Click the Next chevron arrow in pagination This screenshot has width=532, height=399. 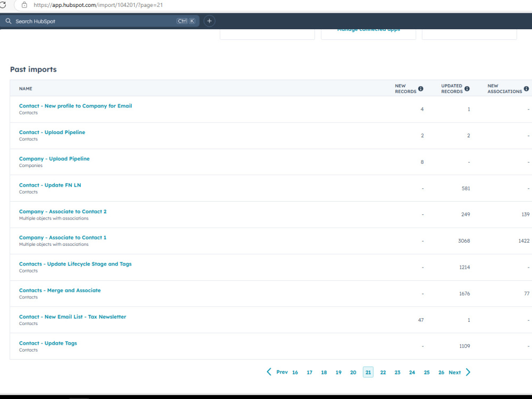coord(468,372)
